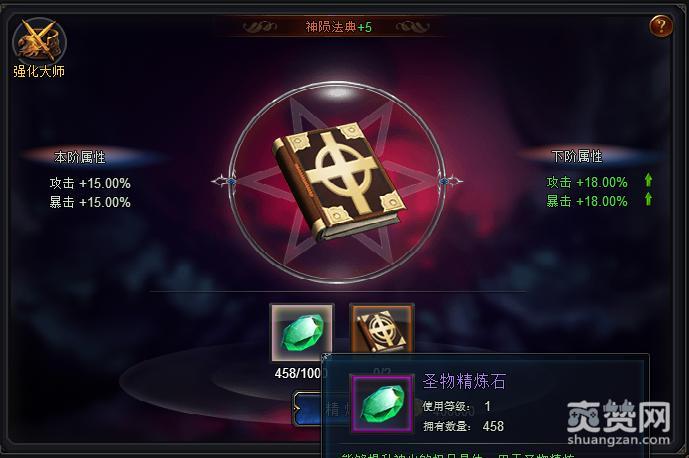Click the current 暴击 +15.00% attribute line

90,202
